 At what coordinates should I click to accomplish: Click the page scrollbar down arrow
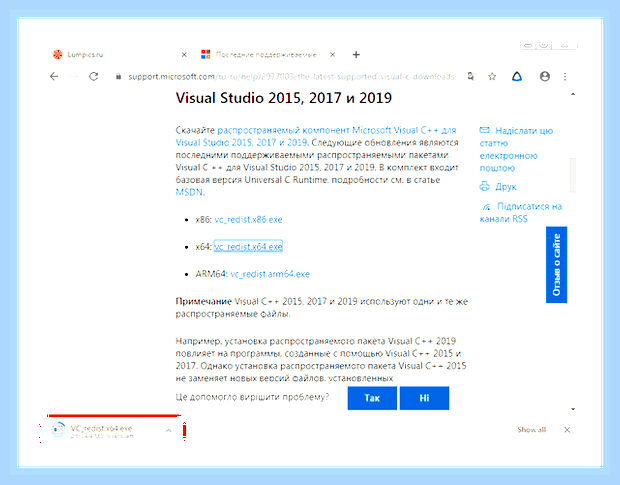(x=573, y=409)
